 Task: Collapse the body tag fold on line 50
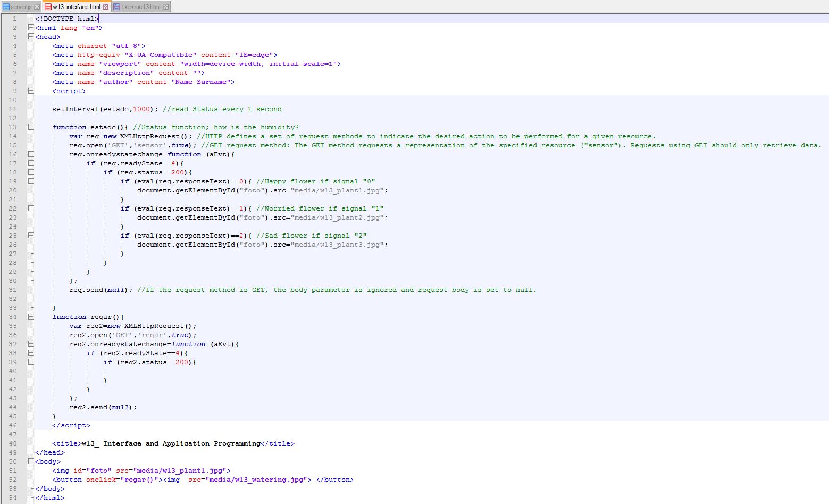click(x=31, y=461)
